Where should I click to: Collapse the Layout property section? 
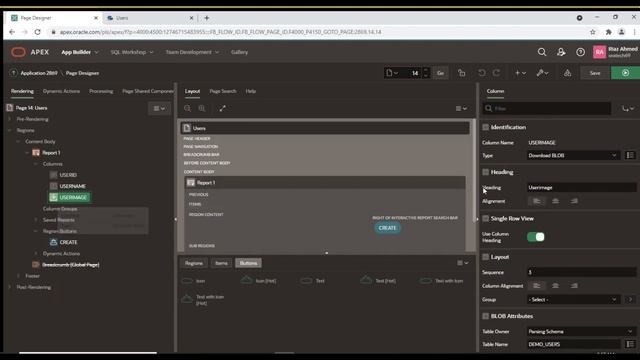[485, 257]
